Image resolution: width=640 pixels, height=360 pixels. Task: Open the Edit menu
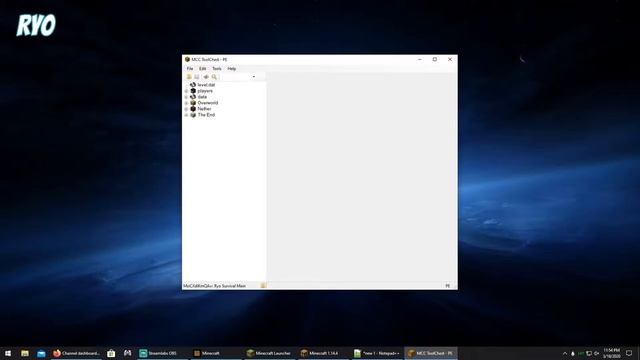(x=202, y=69)
